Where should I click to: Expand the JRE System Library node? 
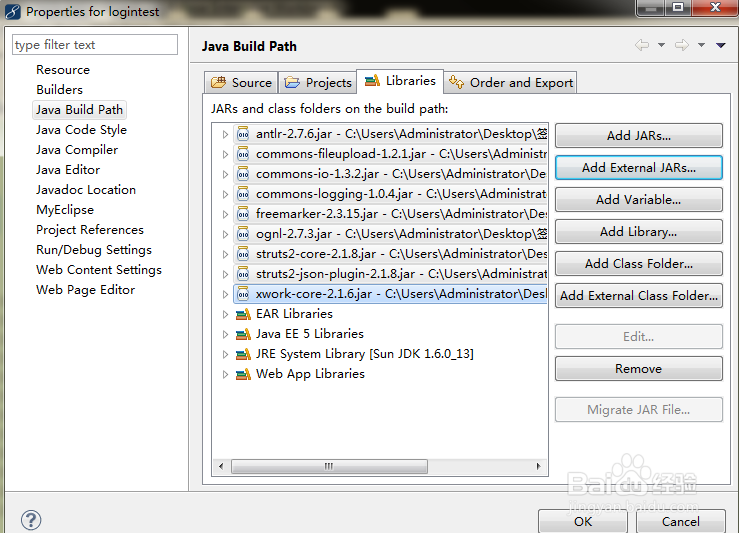pyautogui.click(x=225, y=354)
